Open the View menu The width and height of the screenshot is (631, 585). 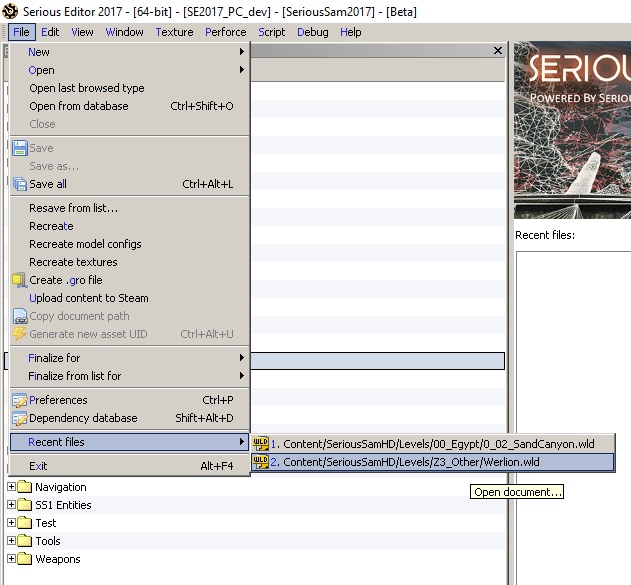click(82, 32)
